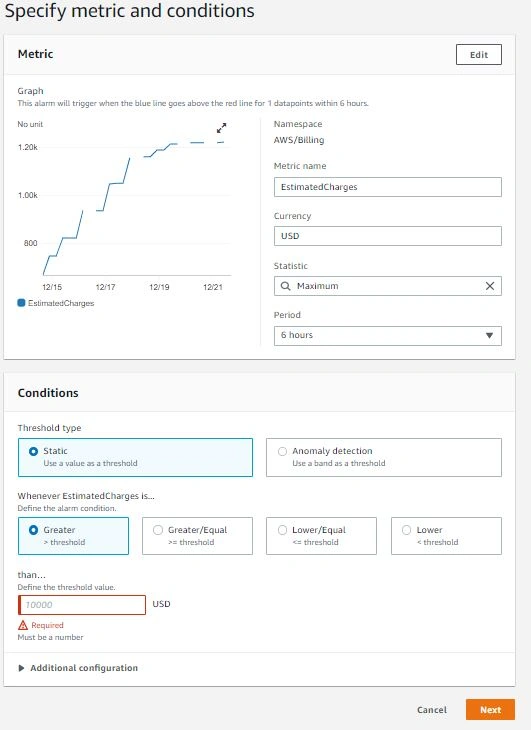Image resolution: width=531 pixels, height=730 pixels.
Task: Expand the Additional configuration section
Action: [x=78, y=668]
